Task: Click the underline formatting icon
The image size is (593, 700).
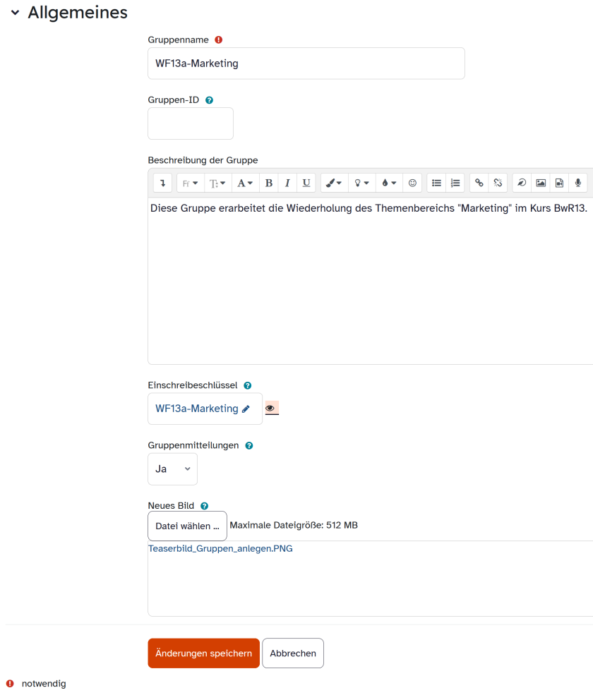Action: click(x=306, y=183)
